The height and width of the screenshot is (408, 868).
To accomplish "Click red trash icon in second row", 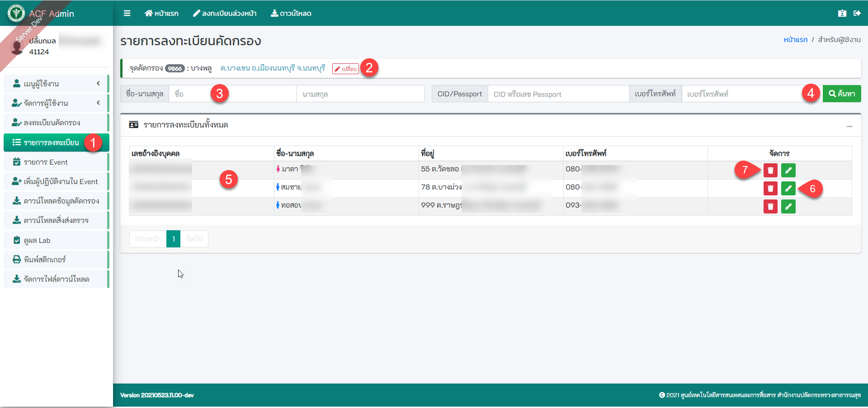I will coord(770,188).
